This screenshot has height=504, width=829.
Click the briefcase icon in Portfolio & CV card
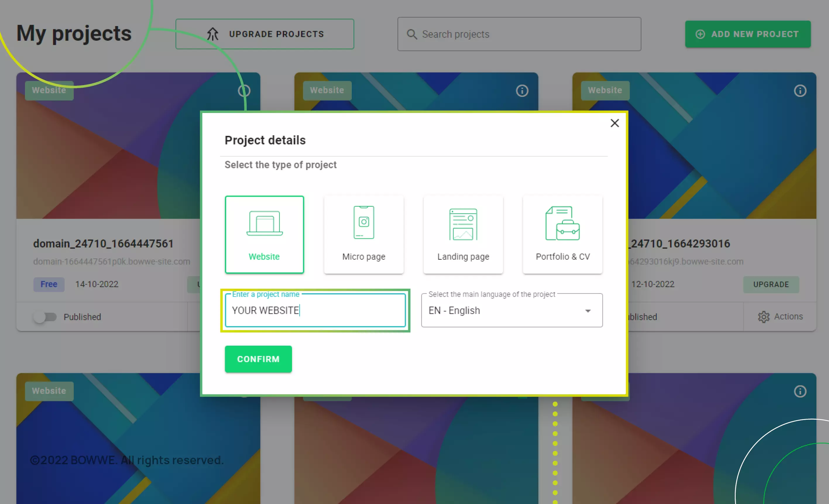[x=562, y=223]
